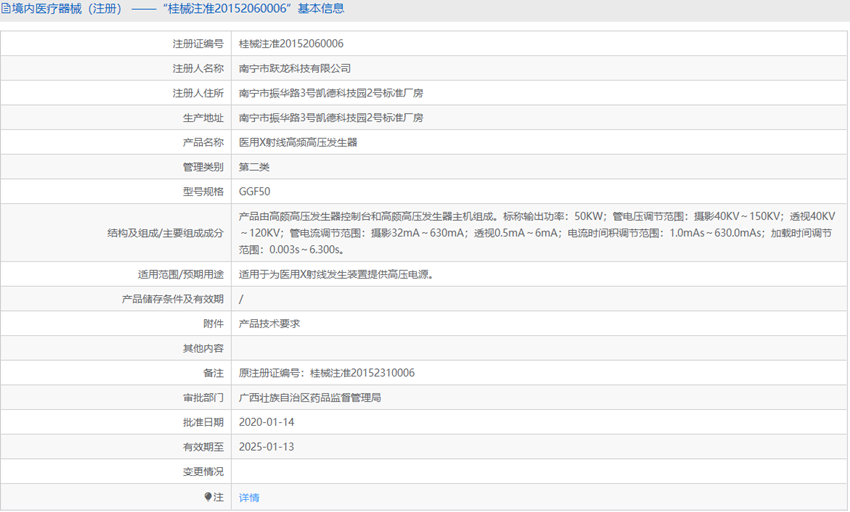This screenshot has width=850, height=512.
Task: Select expiry date 2025-01-13
Action: (267, 447)
